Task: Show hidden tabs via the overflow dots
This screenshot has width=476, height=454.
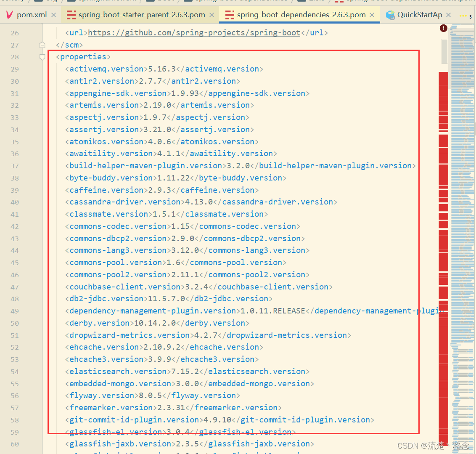Action: click(465, 16)
